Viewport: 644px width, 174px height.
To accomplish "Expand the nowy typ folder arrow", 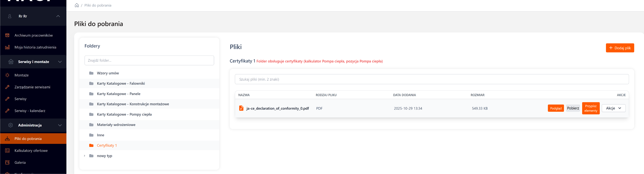I will pos(85,156).
